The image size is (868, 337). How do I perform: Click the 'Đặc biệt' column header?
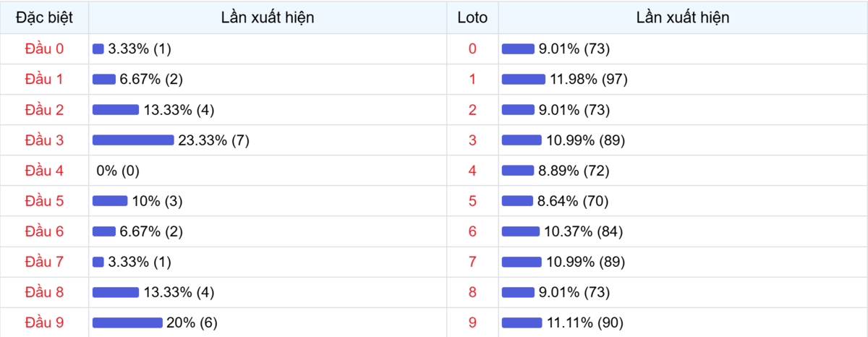[44, 17]
